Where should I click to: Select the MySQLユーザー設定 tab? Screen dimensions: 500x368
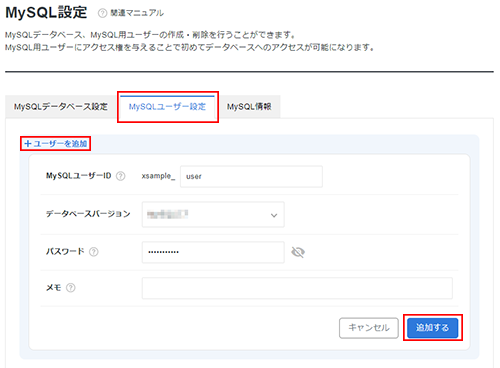167,107
